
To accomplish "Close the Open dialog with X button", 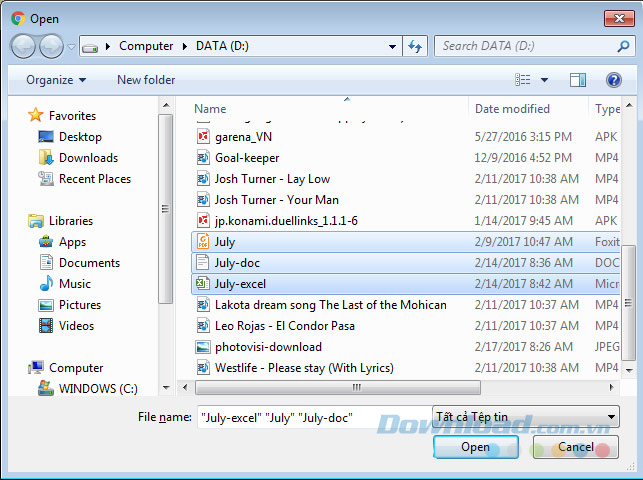I will coord(619,18).
